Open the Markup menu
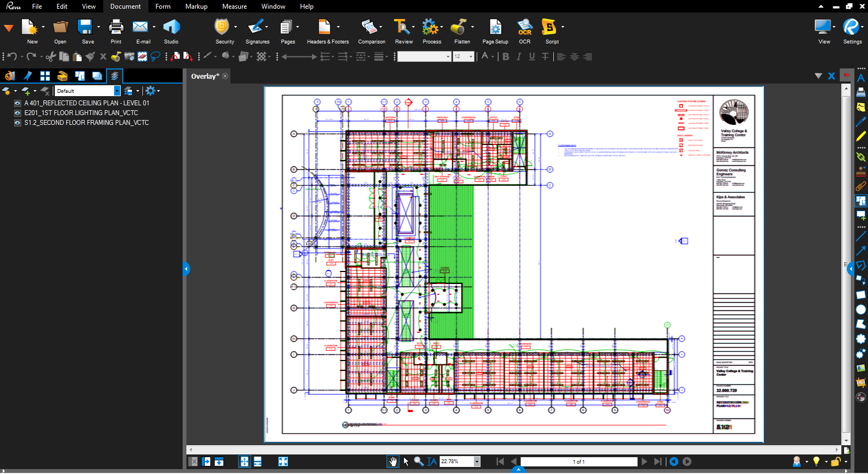 coord(196,7)
